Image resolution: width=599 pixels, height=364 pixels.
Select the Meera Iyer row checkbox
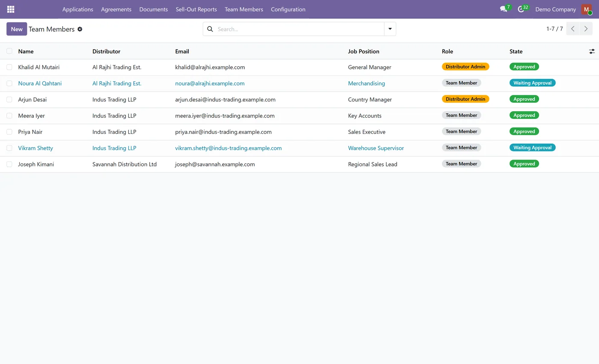point(9,116)
